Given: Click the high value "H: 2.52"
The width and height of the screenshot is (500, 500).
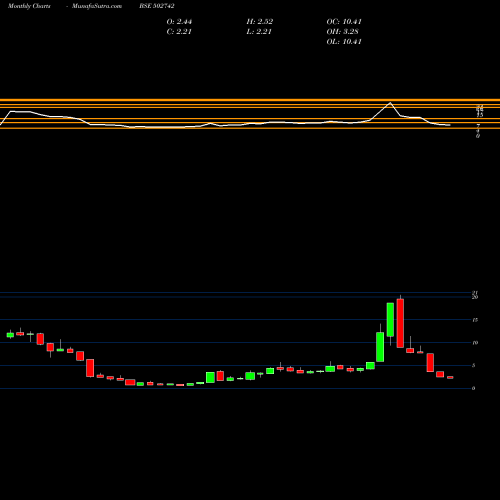Looking at the screenshot, I should tap(260, 22).
